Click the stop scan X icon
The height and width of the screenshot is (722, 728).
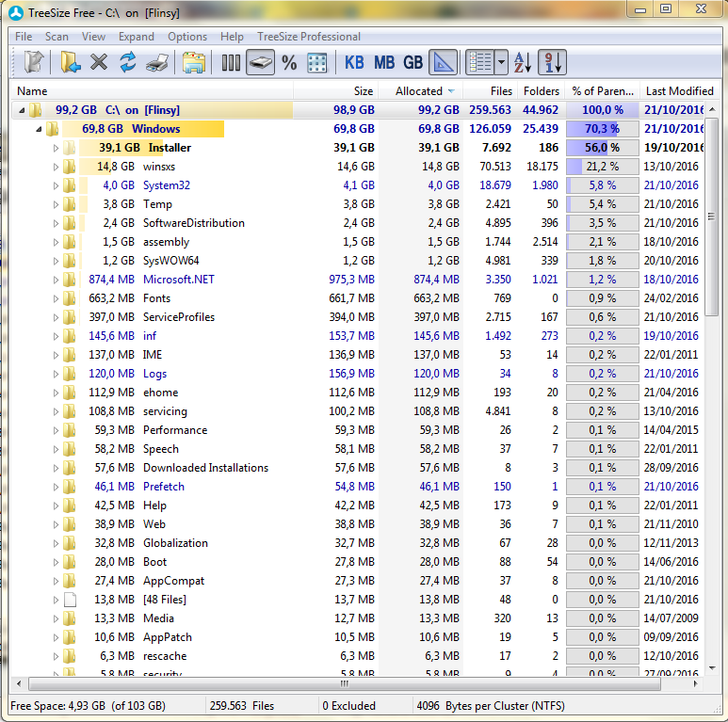click(x=99, y=62)
